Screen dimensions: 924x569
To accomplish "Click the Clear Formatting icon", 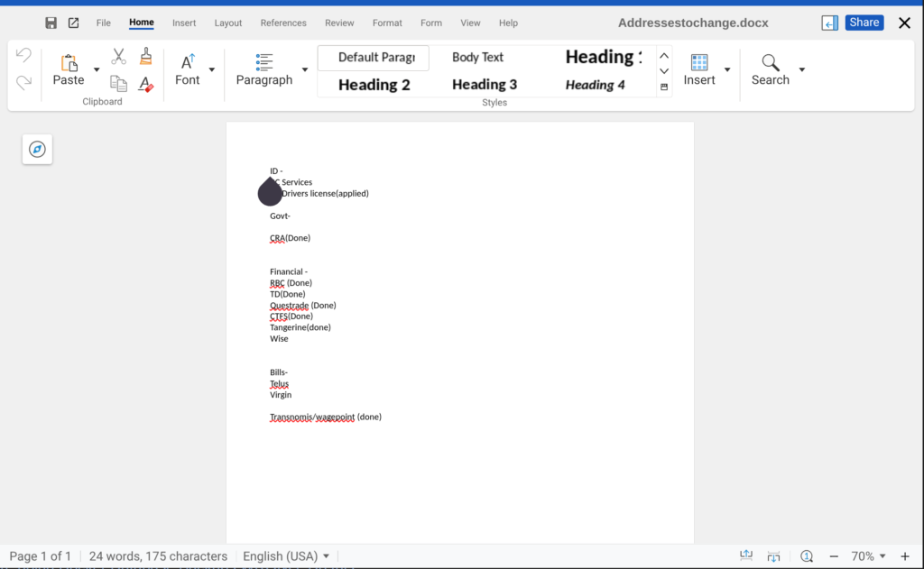I will coord(146,84).
